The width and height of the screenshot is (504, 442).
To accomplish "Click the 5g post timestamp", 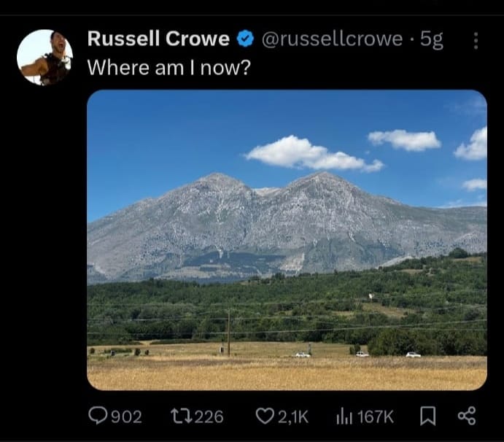I will (432, 40).
